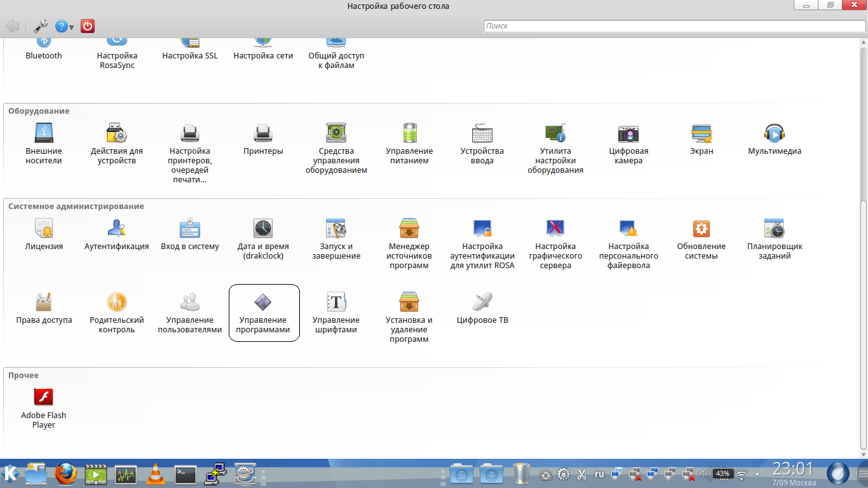Open Менеджер источников программ
Screen dimensions: 868x488
(409, 244)
